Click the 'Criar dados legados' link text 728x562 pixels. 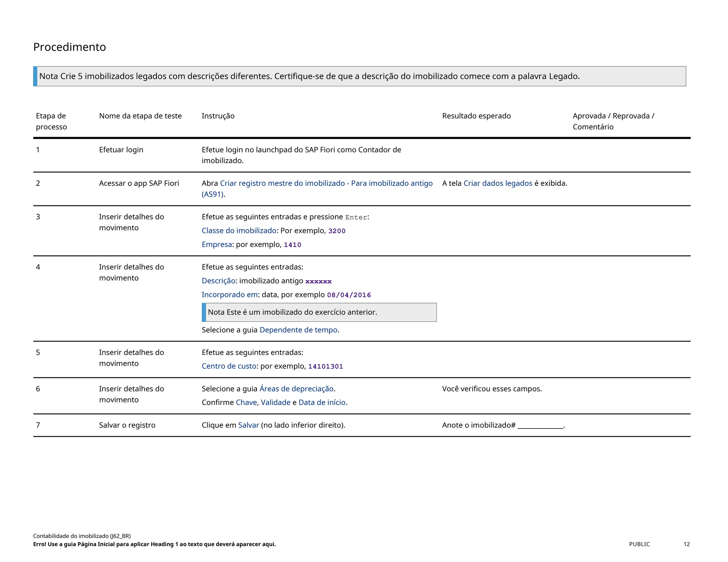point(498,183)
